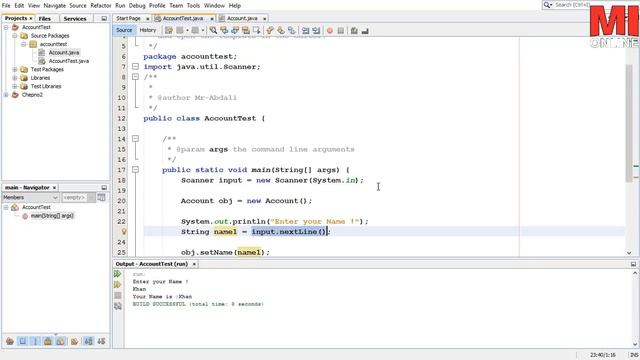Click Find Next Occurrence icon
640x360 pixels.
(235, 30)
